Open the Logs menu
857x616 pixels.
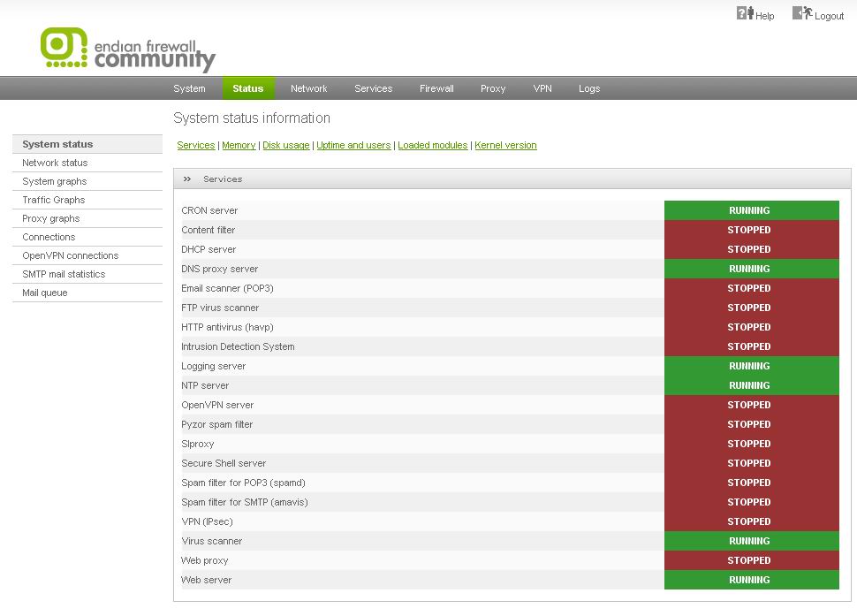point(589,88)
